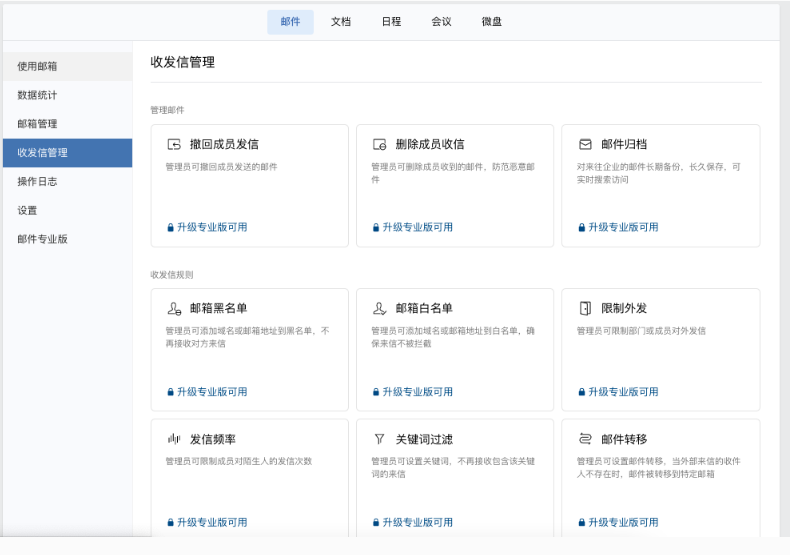Open 数据统计 in the sidebar
This screenshot has width=790, height=555.
coord(37,95)
